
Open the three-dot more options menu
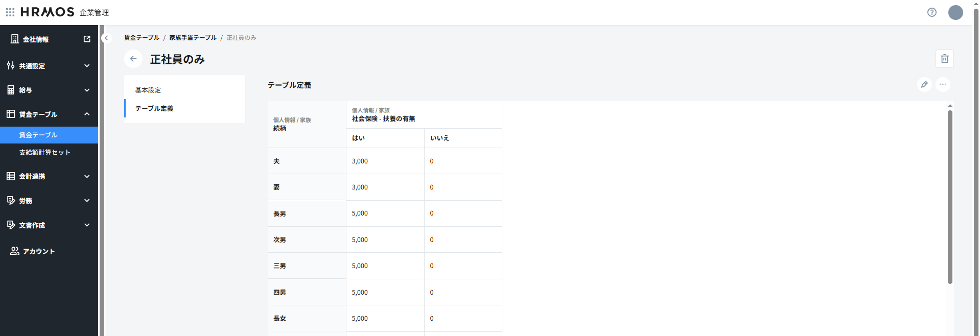[x=943, y=85]
